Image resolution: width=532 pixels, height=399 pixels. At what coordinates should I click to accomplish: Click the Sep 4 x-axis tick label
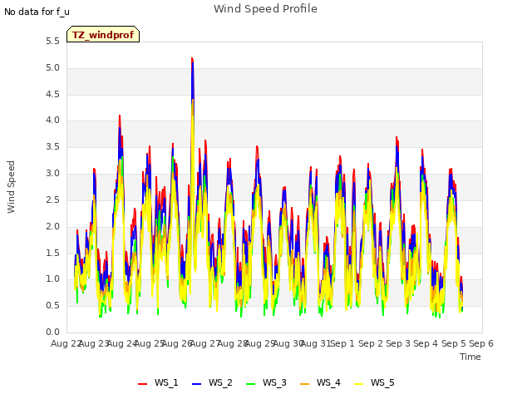tap(426, 343)
